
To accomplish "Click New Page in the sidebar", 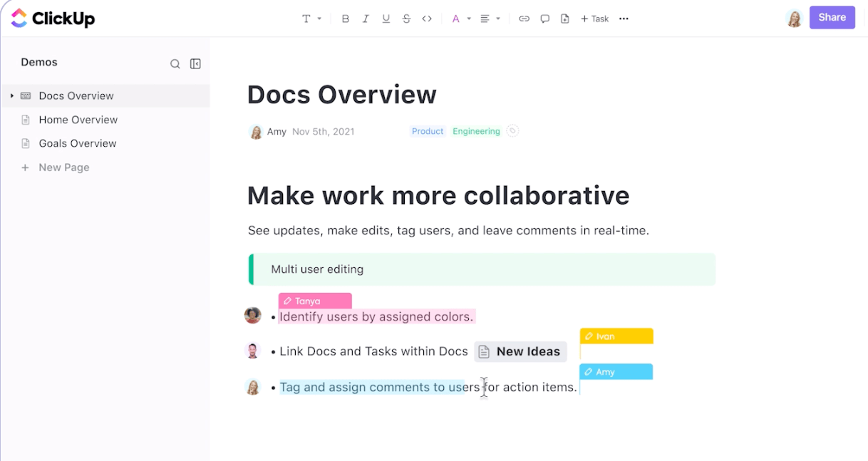I will 64,167.
